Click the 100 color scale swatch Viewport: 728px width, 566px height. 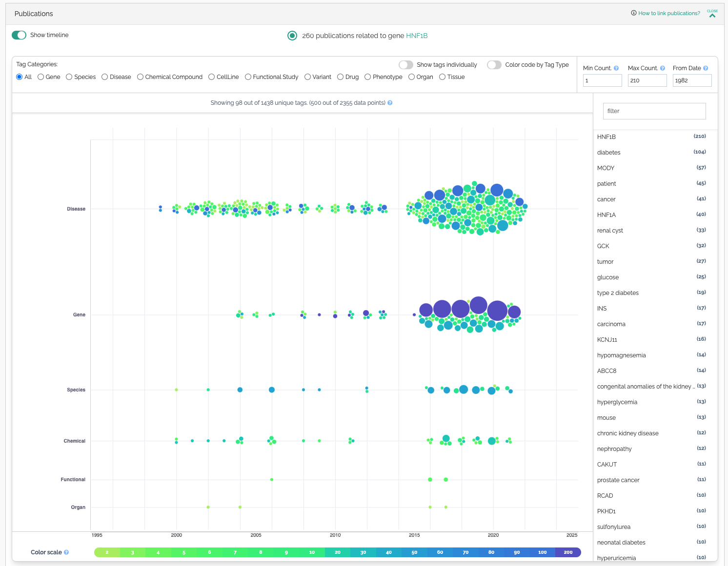pyautogui.click(x=543, y=552)
